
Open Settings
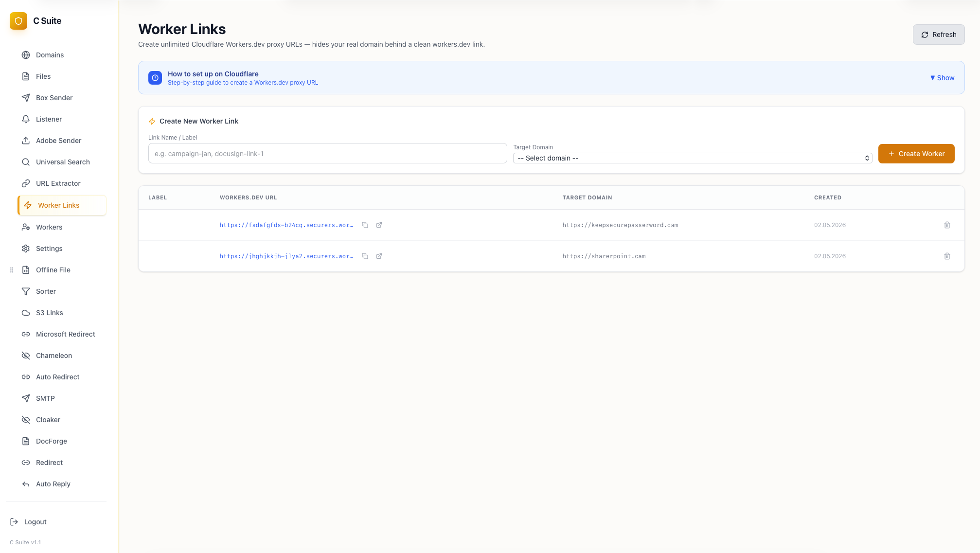point(62,249)
